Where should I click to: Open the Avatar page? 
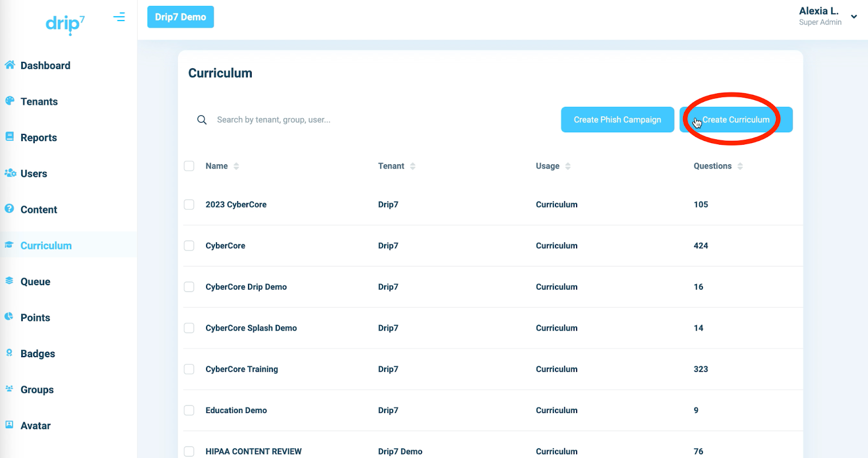[35, 426]
